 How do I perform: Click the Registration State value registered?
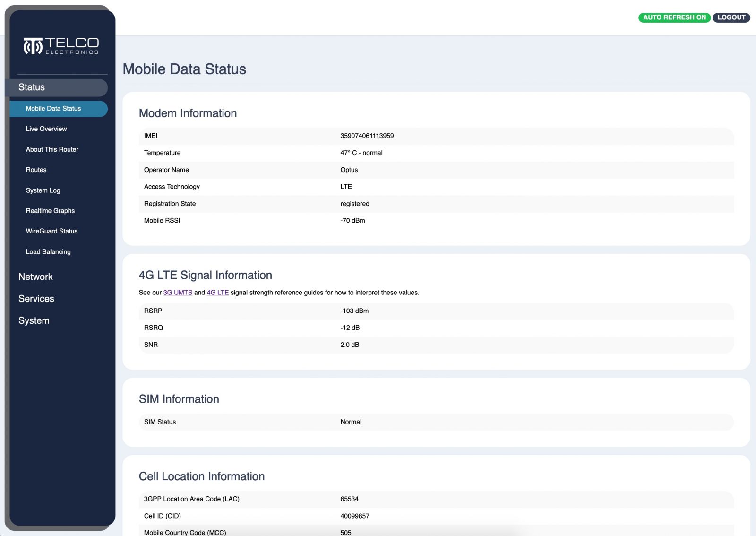pyautogui.click(x=355, y=204)
